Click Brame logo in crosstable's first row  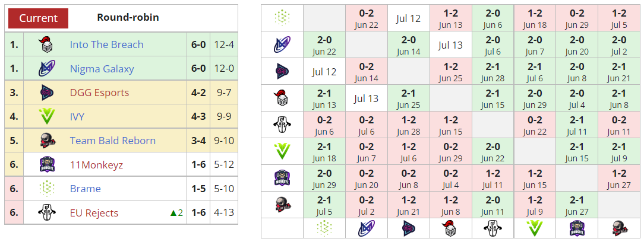click(282, 18)
